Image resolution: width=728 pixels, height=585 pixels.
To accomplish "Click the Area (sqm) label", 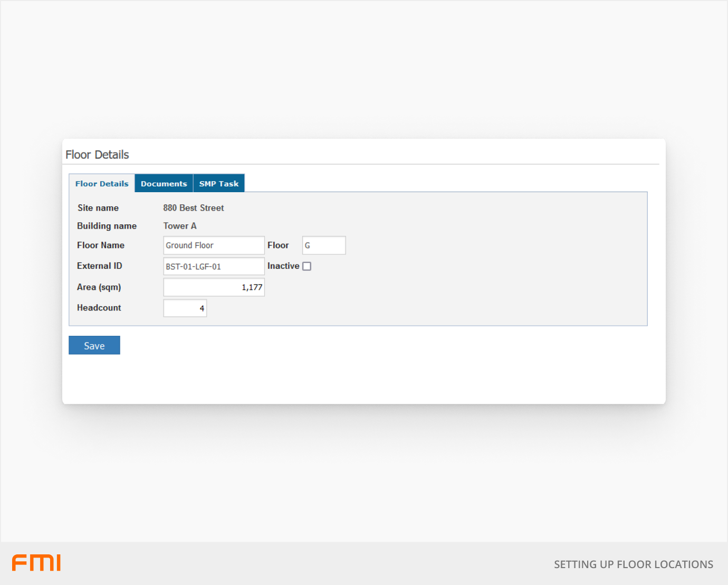I will point(99,287).
